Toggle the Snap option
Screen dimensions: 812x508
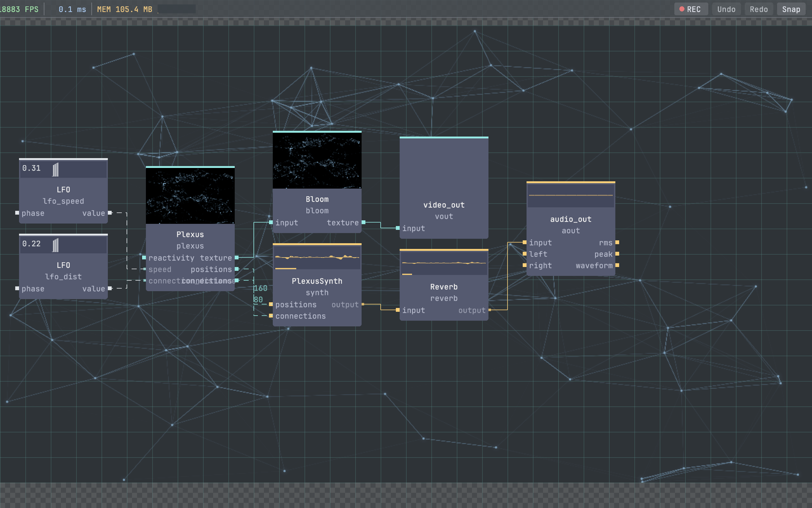tap(791, 9)
